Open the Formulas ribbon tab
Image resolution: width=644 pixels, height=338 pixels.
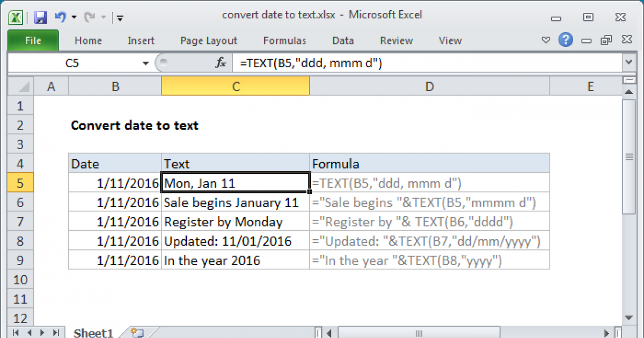pyautogui.click(x=284, y=41)
